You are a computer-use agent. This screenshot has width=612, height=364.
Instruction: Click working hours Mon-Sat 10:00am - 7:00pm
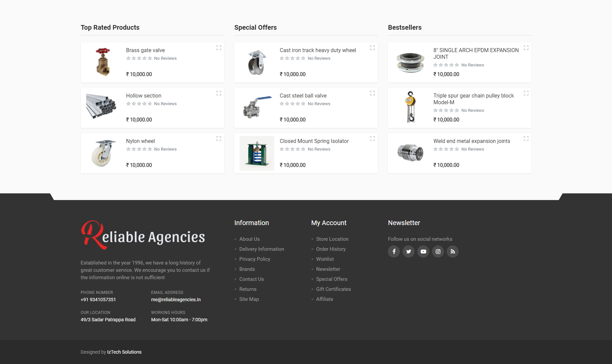179,320
